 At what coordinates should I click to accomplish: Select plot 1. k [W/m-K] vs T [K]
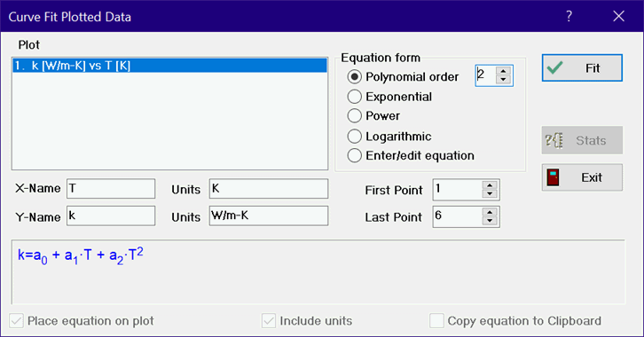(x=169, y=66)
